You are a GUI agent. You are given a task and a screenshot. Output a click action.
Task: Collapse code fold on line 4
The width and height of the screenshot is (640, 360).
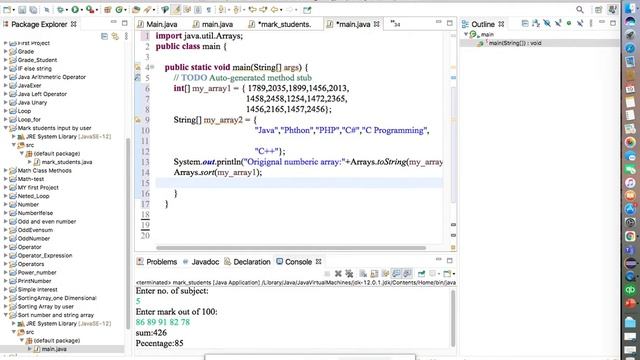pyautogui.click(x=152, y=67)
